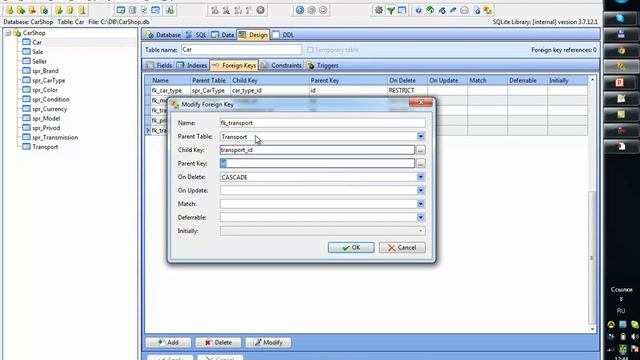The height and width of the screenshot is (360, 640).
Task: Open the Triggers sub-tab
Action: (322, 65)
